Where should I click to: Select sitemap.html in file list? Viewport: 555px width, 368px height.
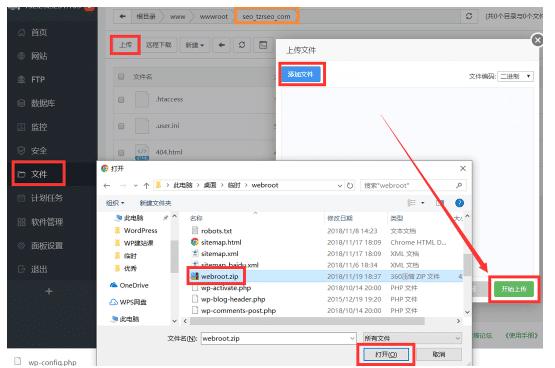tap(221, 242)
